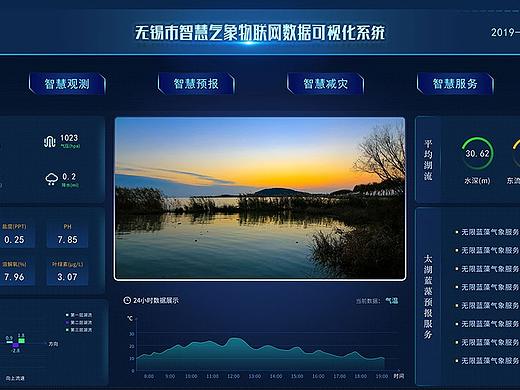The image size is (520, 390).
Task: Select the 智慧减灾 tab
Action: (x=326, y=84)
